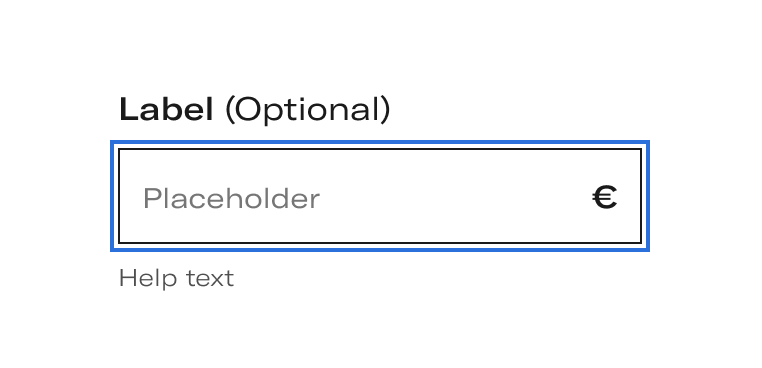This screenshot has width=762, height=368.
Task: Click the (Optional) label suffix
Action: 308,110
